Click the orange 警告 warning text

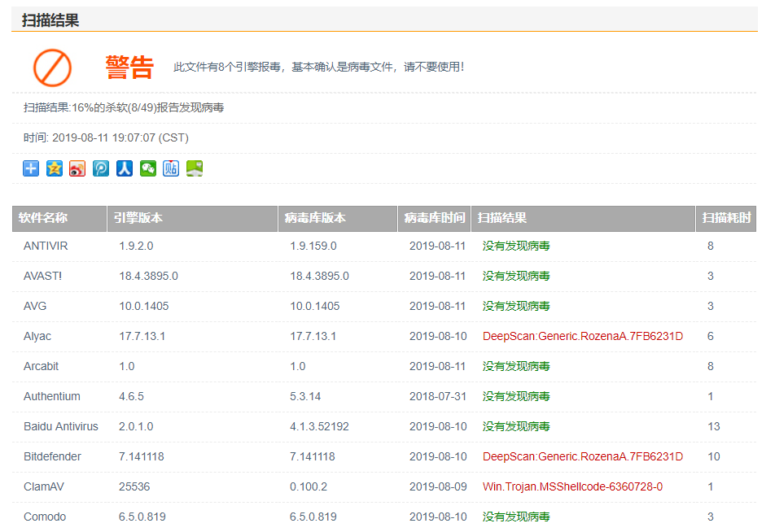coord(129,68)
